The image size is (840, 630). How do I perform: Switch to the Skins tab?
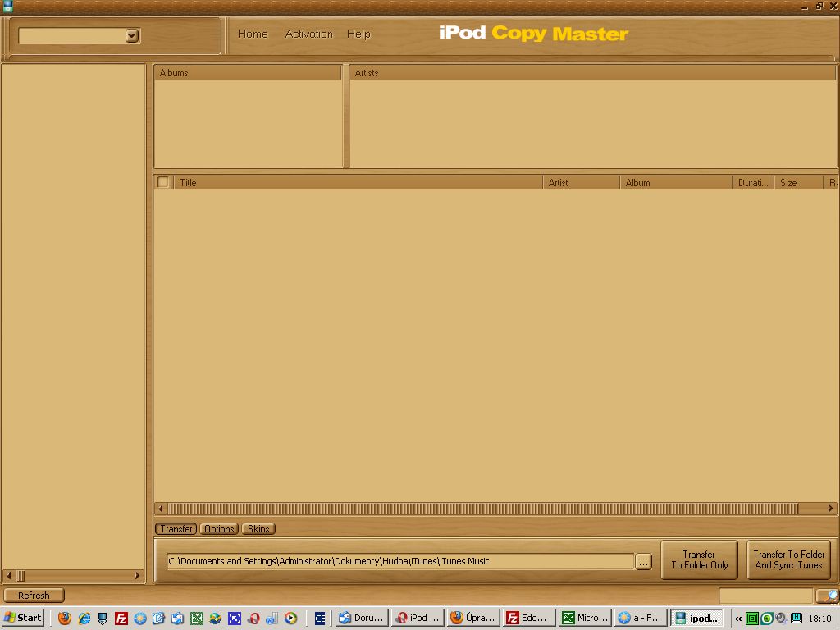pos(258,529)
